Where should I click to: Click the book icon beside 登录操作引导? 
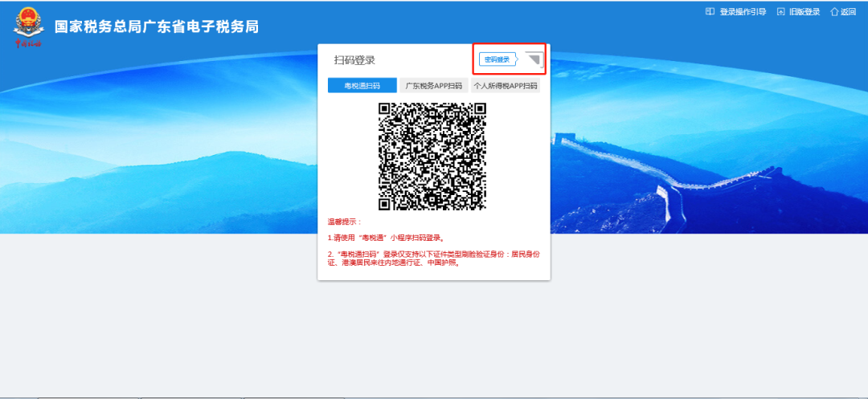(710, 11)
